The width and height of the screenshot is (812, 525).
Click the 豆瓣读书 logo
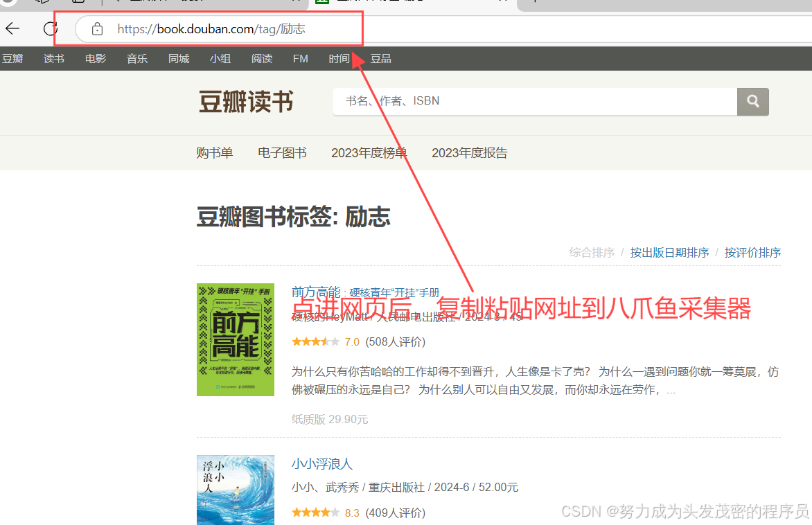[x=246, y=102]
